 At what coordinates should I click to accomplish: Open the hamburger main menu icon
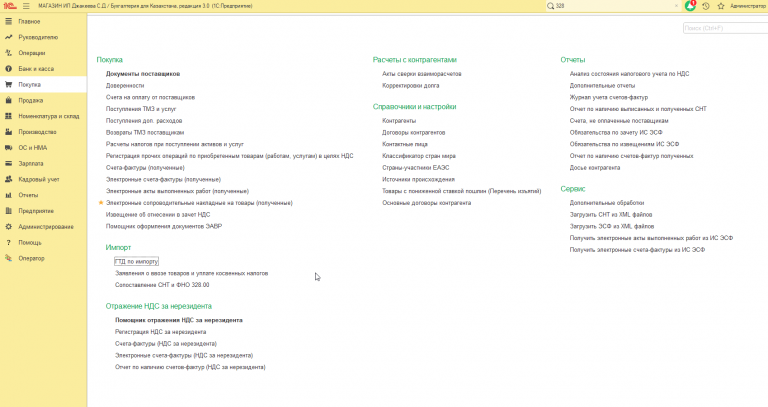tap(26, 6)
